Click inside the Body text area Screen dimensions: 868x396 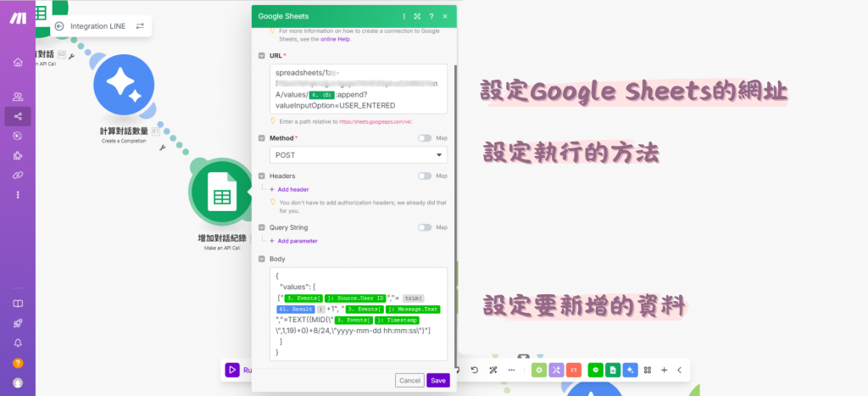(359, 314)
